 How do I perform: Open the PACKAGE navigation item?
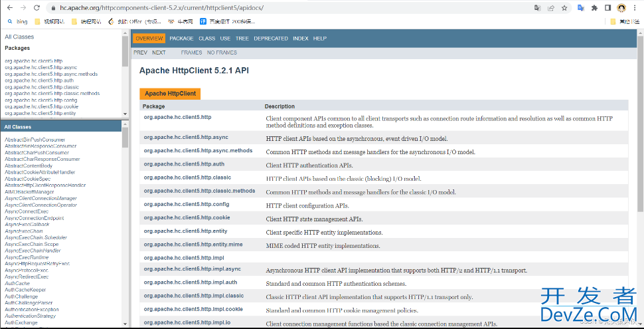coord(181,39)
